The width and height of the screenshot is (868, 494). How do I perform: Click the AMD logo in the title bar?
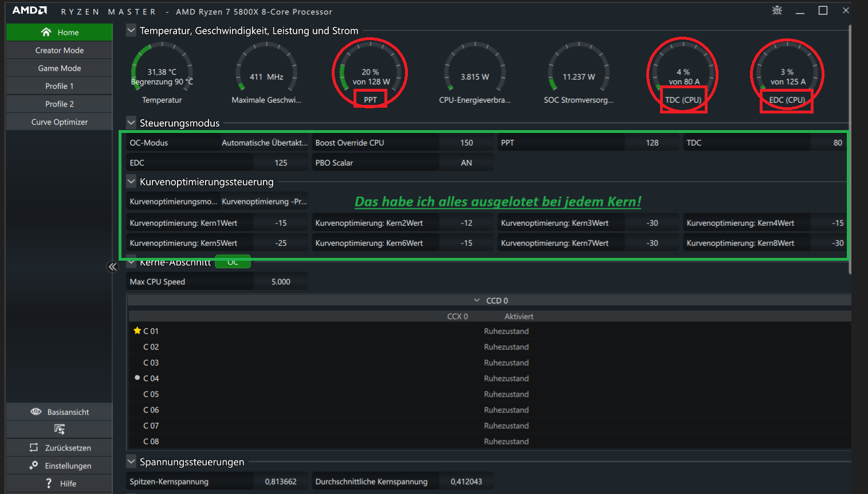(30, 10)
